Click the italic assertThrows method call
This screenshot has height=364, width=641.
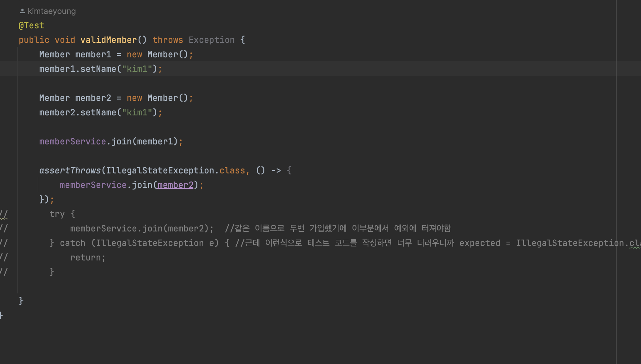pos(70,170)
